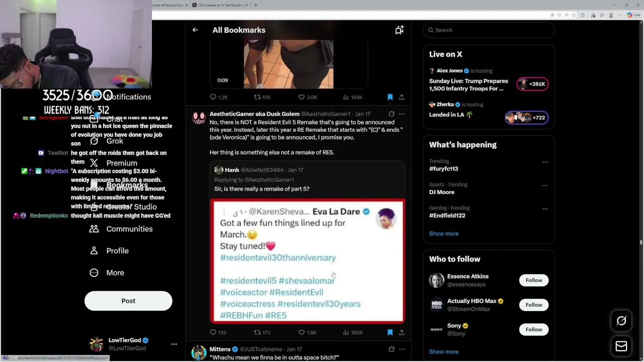The width and height of the screenshot is (644, 362).
Task: Open more options for DJ Moore trend
Action: tap(545, 186)
